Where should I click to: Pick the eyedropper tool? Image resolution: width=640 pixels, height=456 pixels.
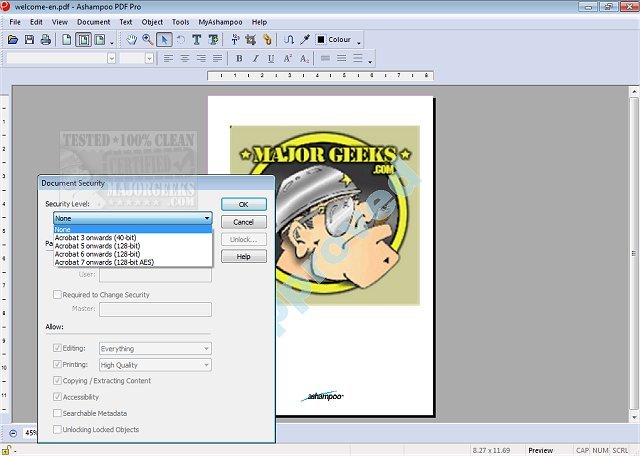click(x=305, y=40)
